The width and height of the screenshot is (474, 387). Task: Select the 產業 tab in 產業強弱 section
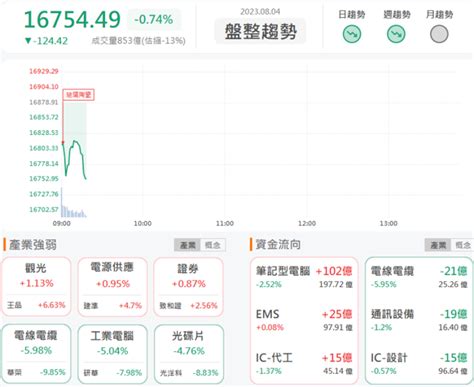(x=187, y=245)
